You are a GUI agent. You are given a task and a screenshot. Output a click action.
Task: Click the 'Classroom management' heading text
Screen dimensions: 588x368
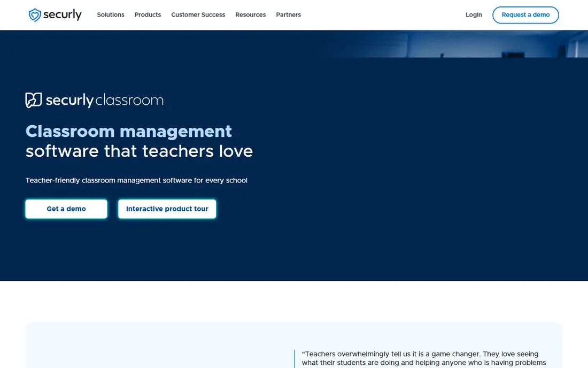[129, 131]
